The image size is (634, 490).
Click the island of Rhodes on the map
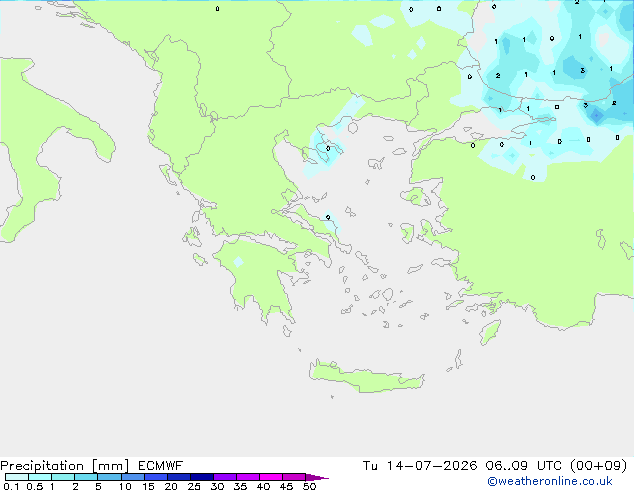490,332
